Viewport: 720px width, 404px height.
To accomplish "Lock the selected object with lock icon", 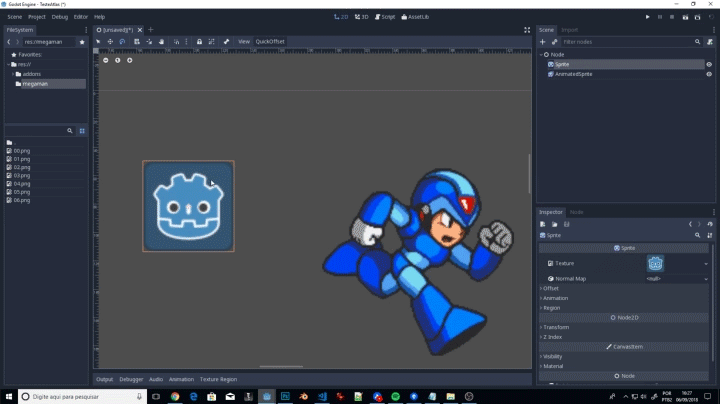I will 199,42.
